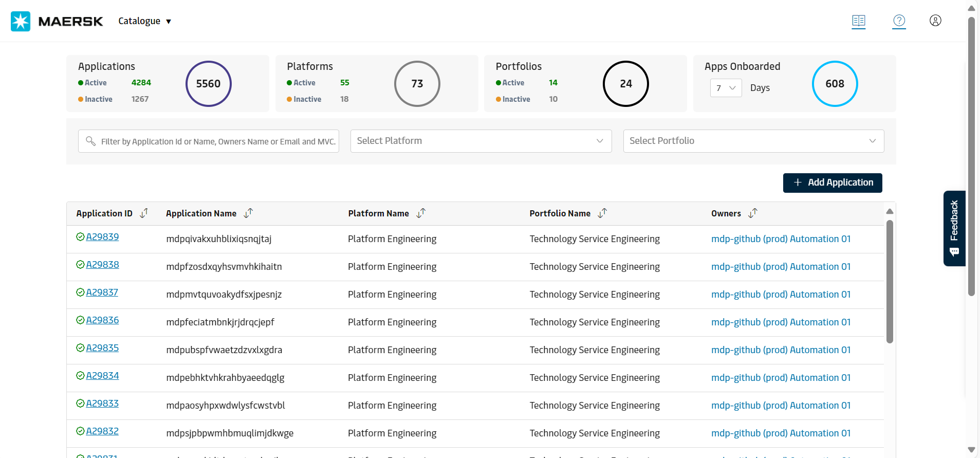Viewport: 980px width, 458px height.
Task: Click active status icon beside A29839
Action: tap(80, 237)
